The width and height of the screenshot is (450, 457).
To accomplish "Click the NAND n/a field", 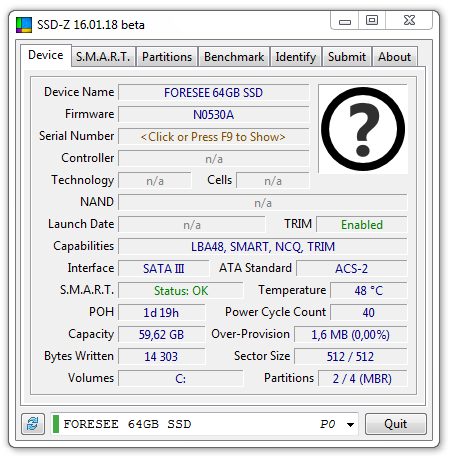I will coord(263,203).
